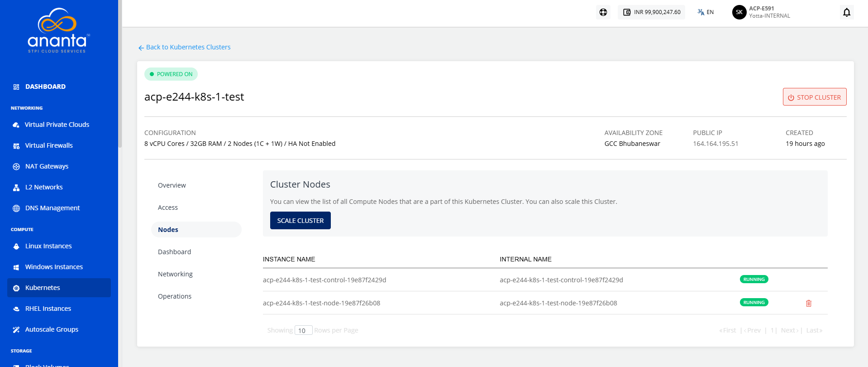The image size is (868, 367).
Task: Go to the Prev page of nodes
Action: click(x=753, y=330)
